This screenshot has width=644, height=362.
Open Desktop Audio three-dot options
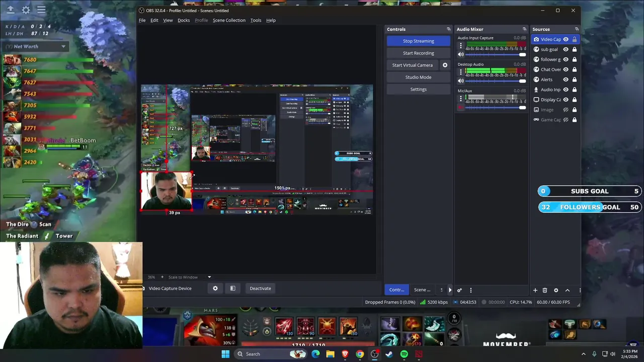point(460,72)
